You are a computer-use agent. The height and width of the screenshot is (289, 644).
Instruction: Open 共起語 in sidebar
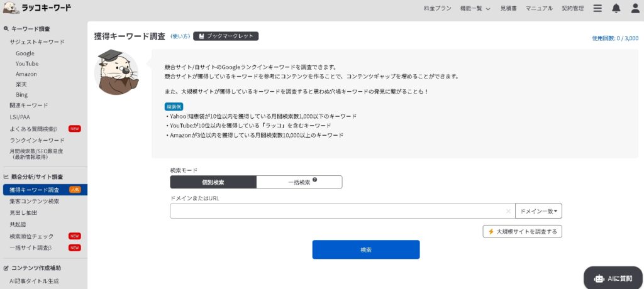[18, 224]
